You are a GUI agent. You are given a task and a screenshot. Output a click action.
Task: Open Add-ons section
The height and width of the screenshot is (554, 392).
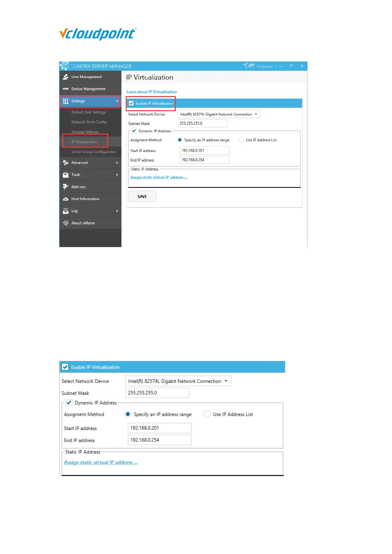pyautogui.click(x=91, y=187)
